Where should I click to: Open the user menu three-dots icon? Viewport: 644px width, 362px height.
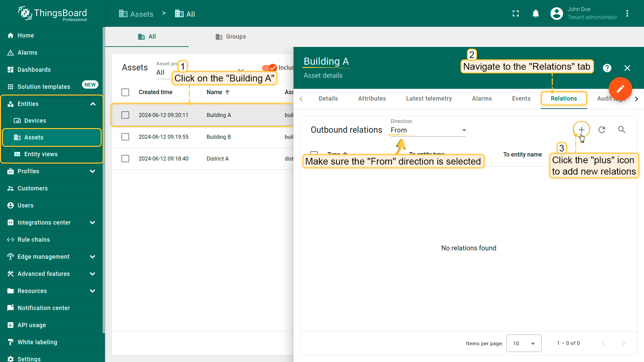(627, 14)
